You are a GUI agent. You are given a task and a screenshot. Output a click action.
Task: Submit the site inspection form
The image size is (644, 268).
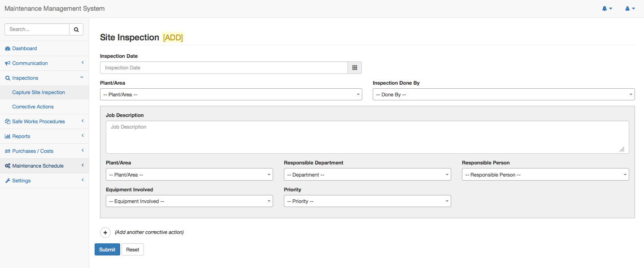tap(107, 250)
